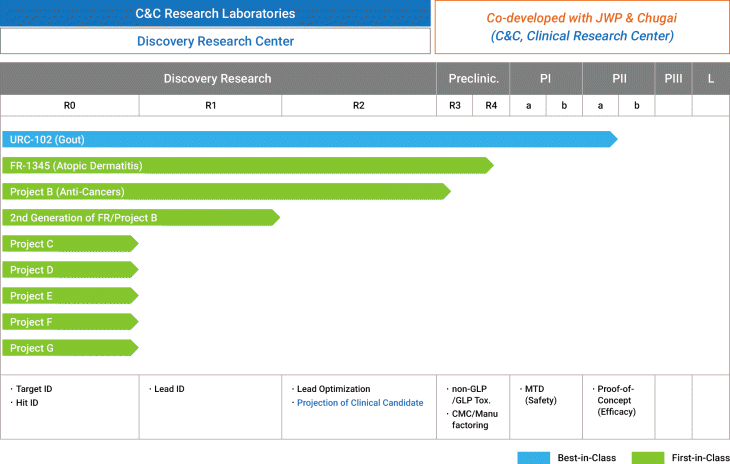Click the PIII phase header

(673, 79)
